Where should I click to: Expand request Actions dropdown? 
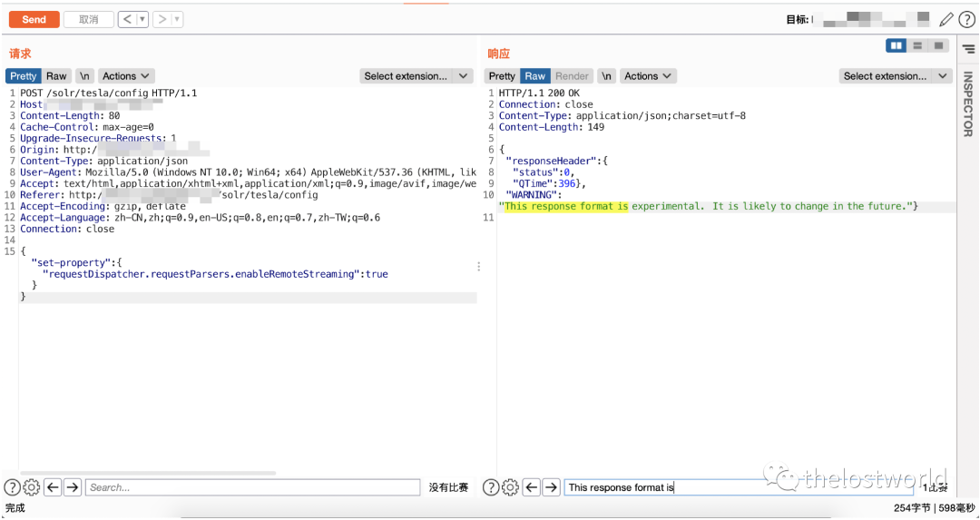(x=126, y=76)
